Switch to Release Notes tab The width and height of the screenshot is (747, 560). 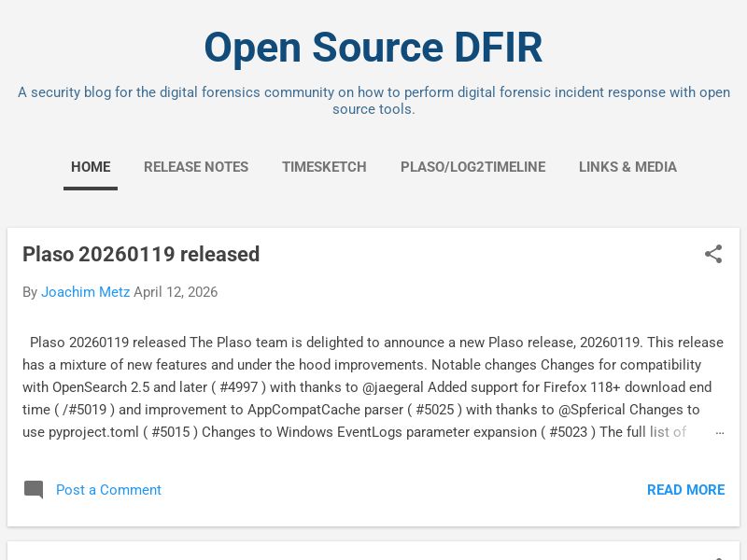pyautogui.click(x=196, y=167)
